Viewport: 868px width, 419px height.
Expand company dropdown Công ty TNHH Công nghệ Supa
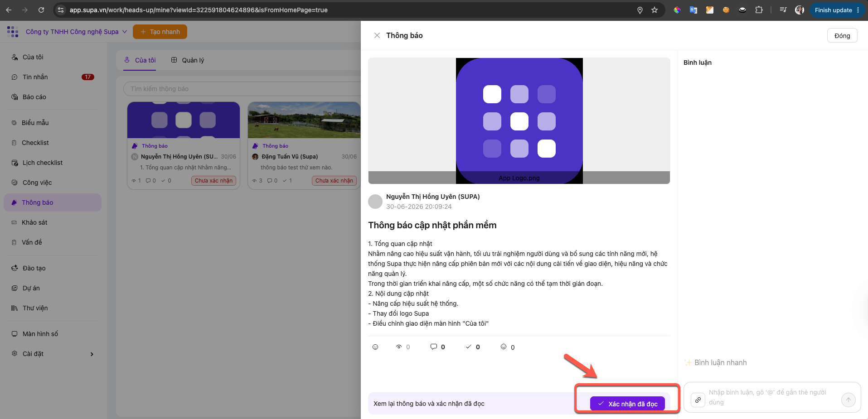pos(76,32)
